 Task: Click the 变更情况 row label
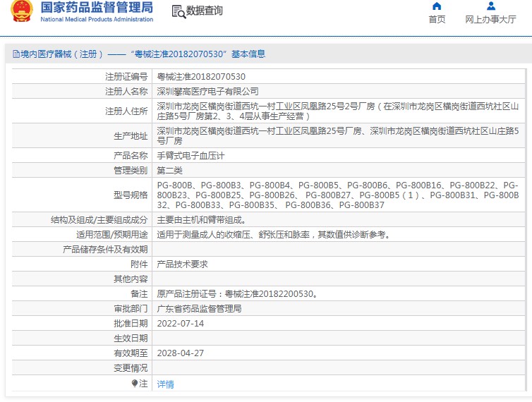tap(131, 368)
